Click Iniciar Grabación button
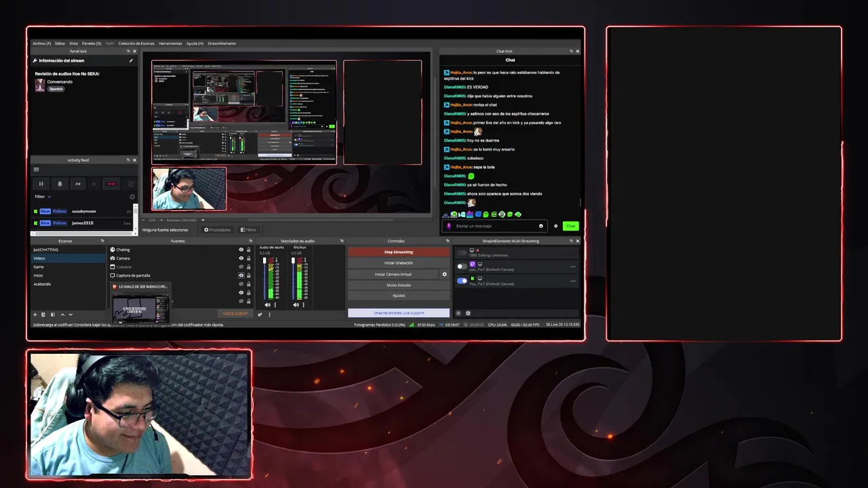This screenshot has width=868, height=488. click(399, 263)
